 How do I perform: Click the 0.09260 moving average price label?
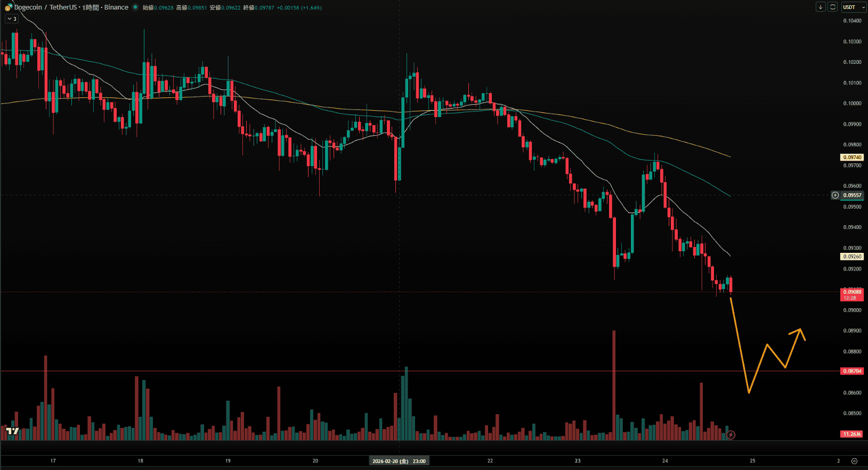pos(851,257)
